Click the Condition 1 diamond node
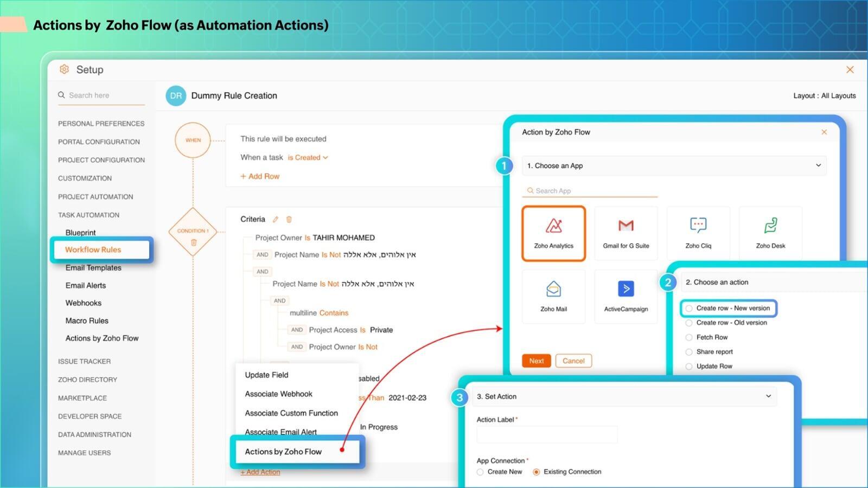The image size is (868, 488). coord(193,232)
